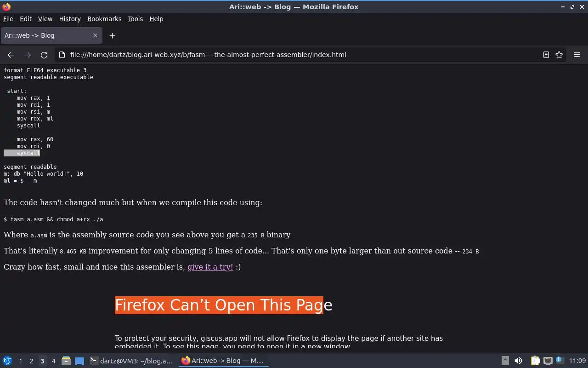Select the Firefox Ari::web task in taskbar
Image resolution: width=588 pixels, height=368 pixels.
[224, 361]
